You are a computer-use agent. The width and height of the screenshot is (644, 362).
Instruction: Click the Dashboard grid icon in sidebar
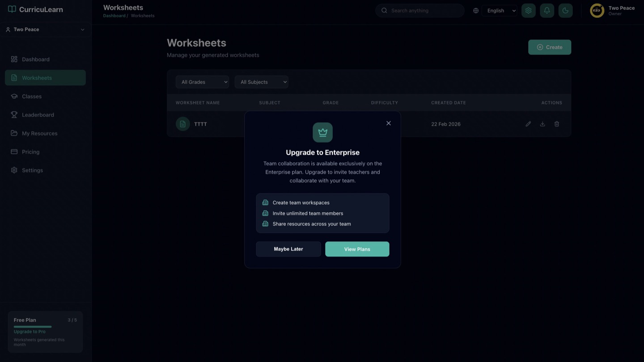[x=14, y=59]
